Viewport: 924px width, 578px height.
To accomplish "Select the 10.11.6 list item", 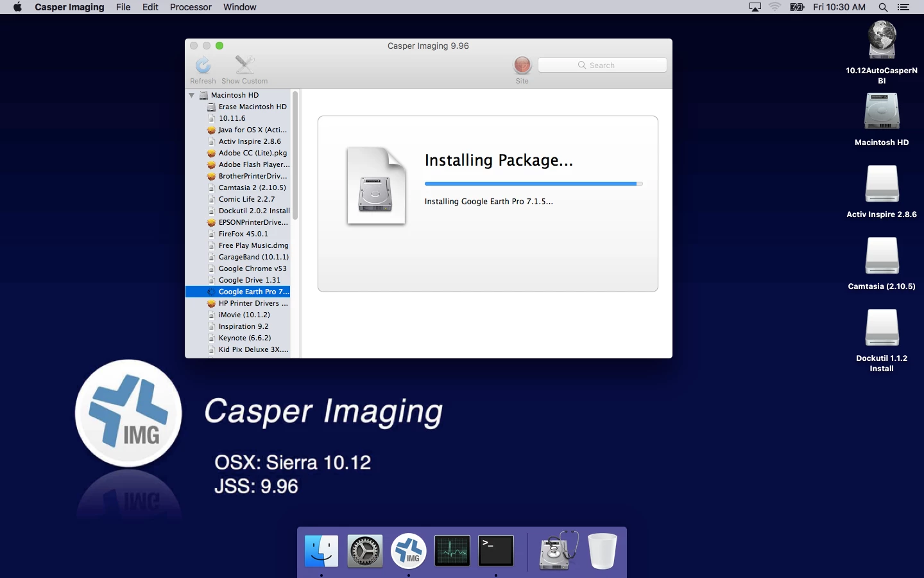I will [x=238, y=118].
